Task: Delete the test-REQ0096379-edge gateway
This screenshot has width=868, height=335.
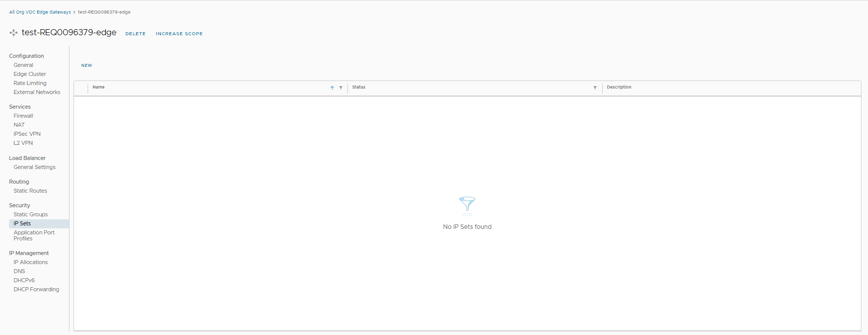Action: (x=135, y=34)
